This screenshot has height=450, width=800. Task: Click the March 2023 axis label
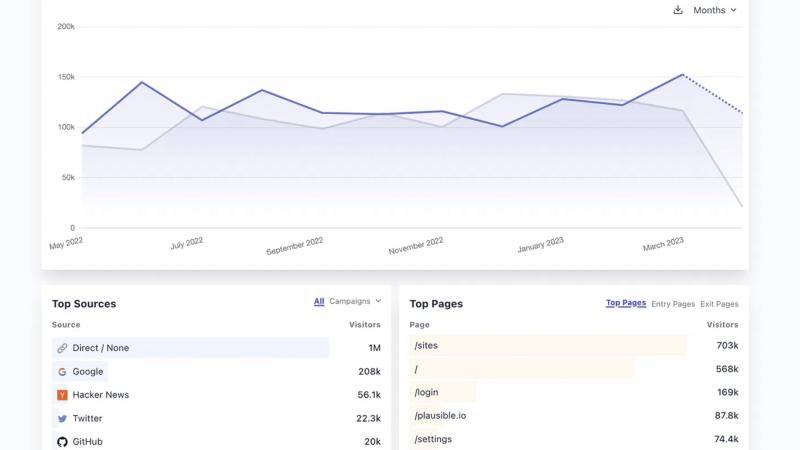click(x=663, y=244)
